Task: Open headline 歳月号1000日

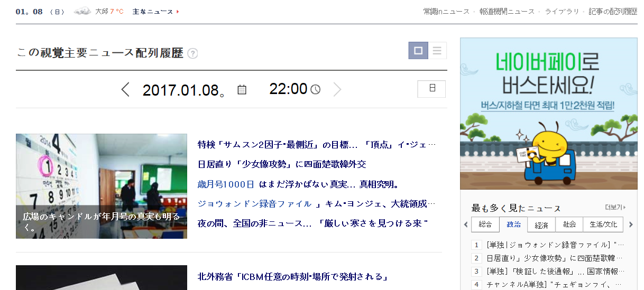Action: coord(226,184)
